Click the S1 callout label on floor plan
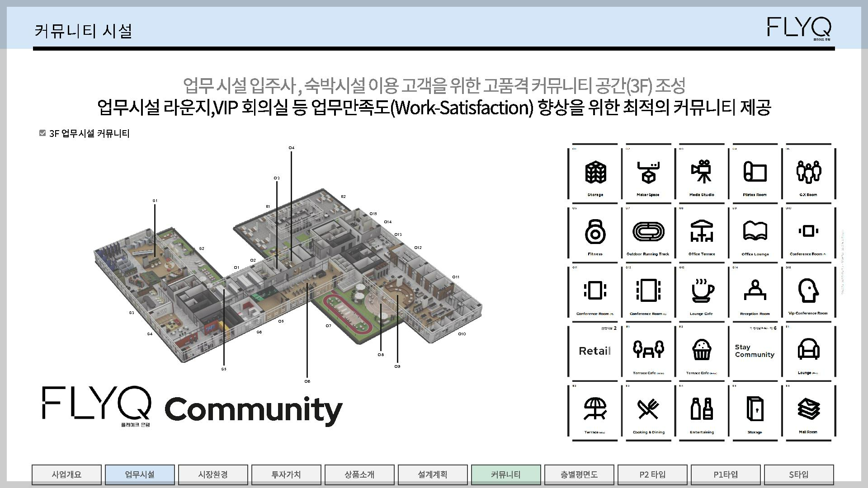 [155, 201]
